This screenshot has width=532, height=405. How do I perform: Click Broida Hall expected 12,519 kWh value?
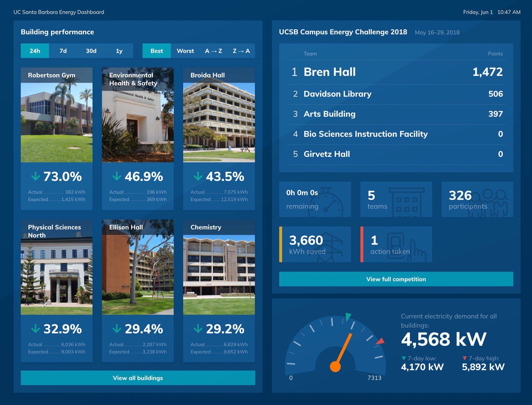coord(234,199)
